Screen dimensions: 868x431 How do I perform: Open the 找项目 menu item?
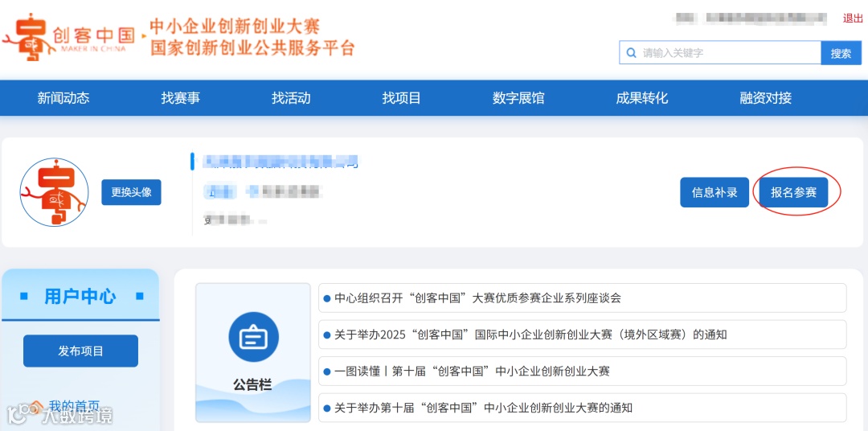point(401,98)
